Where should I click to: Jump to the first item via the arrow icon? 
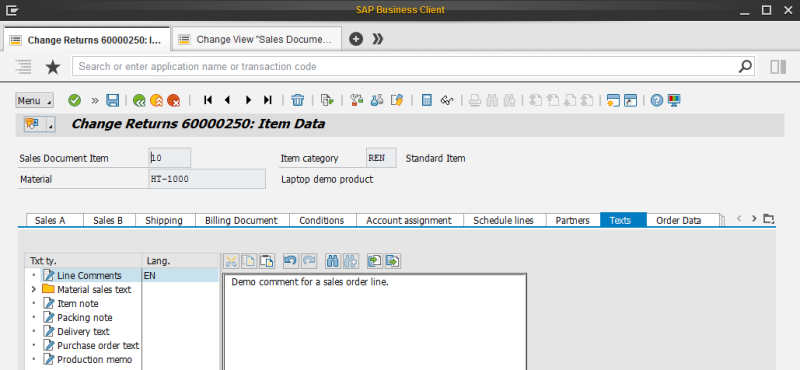point(208,100)
